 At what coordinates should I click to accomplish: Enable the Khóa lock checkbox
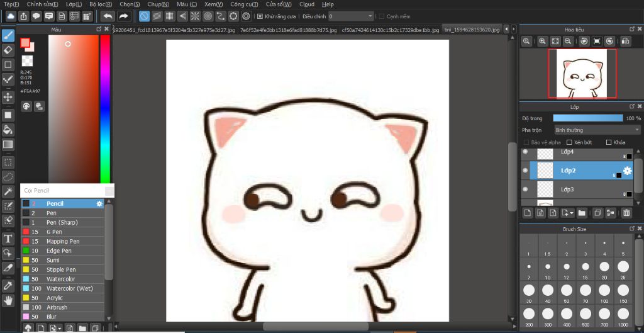pos(609,142)
